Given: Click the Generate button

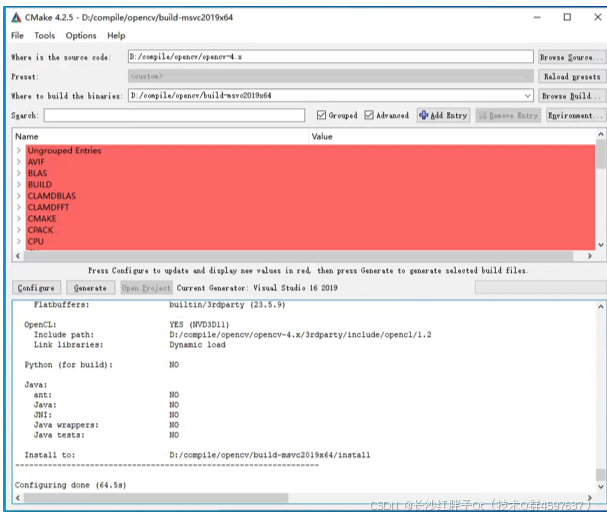Looking at the screenshot, I should [90, 288].
